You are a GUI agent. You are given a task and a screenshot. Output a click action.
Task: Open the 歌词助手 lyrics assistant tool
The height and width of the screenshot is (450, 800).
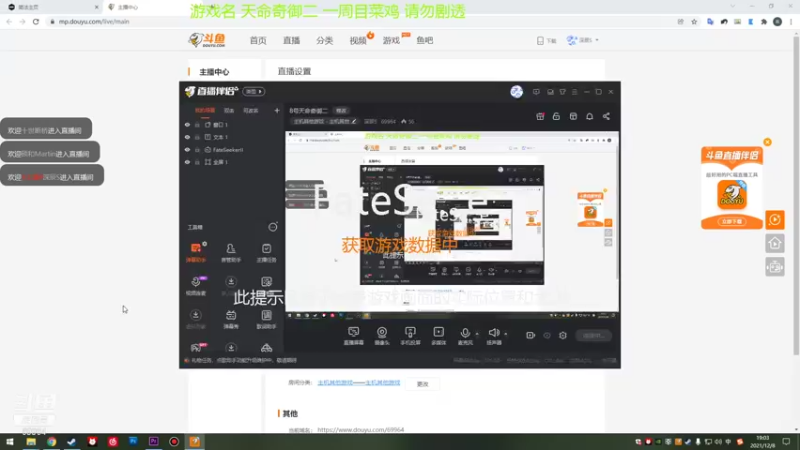coord(266,319)
